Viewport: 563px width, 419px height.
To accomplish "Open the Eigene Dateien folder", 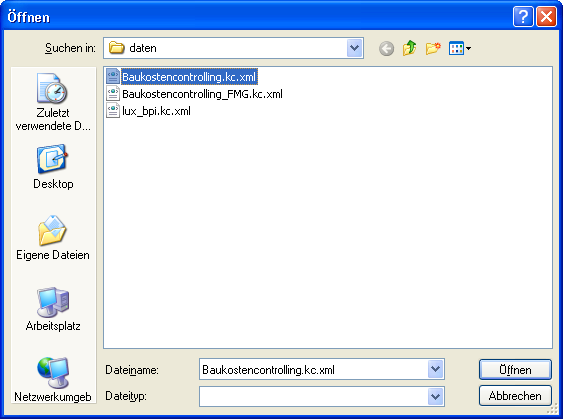I will 53,238.
